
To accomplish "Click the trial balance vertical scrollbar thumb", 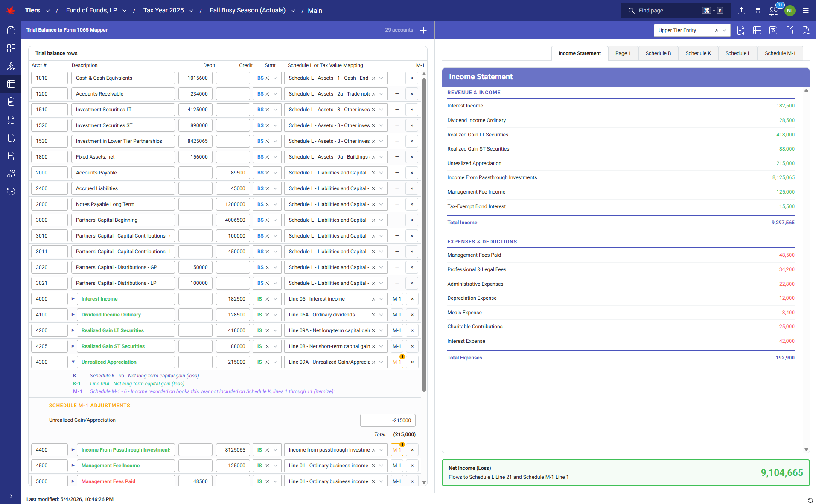I will click(x=424, y=235).
